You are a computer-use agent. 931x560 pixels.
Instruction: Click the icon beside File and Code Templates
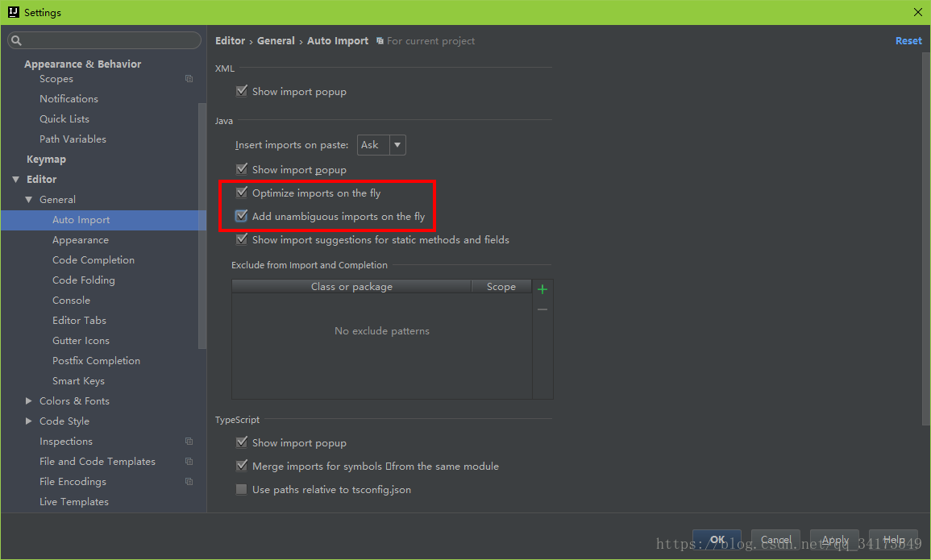pos(189,461)
